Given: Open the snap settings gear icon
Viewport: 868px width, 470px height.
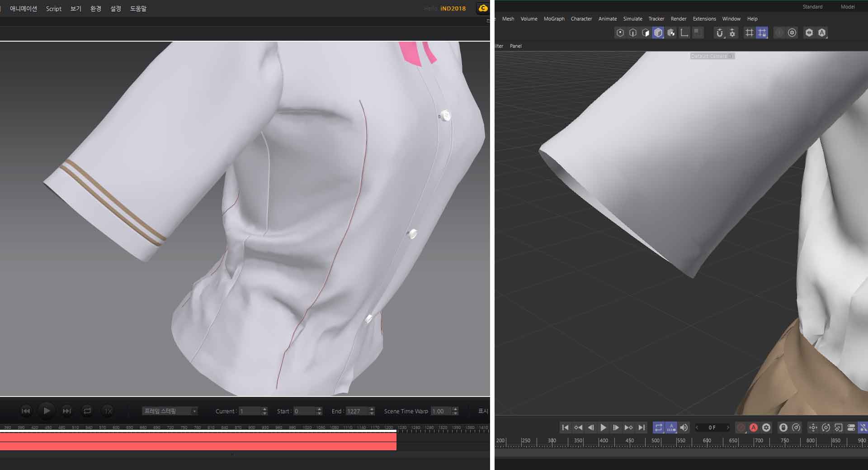Looking at the screenshot, I should coord(732,33).
